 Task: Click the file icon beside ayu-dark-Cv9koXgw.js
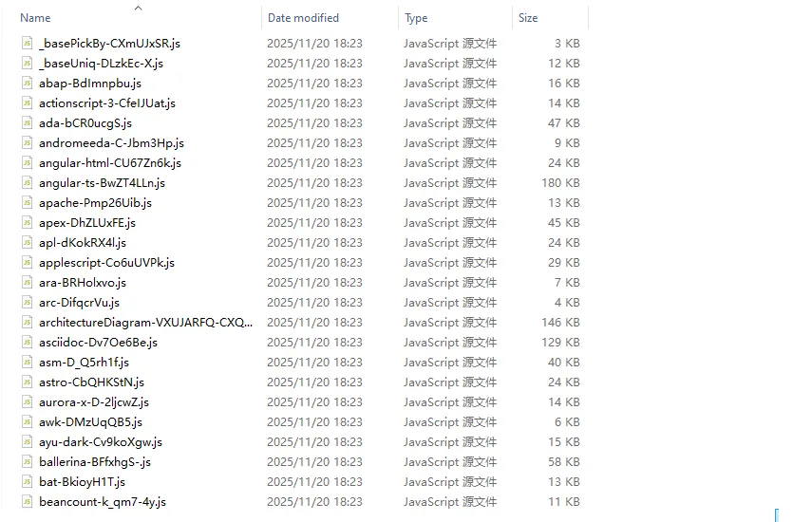(x=27, y=441)
